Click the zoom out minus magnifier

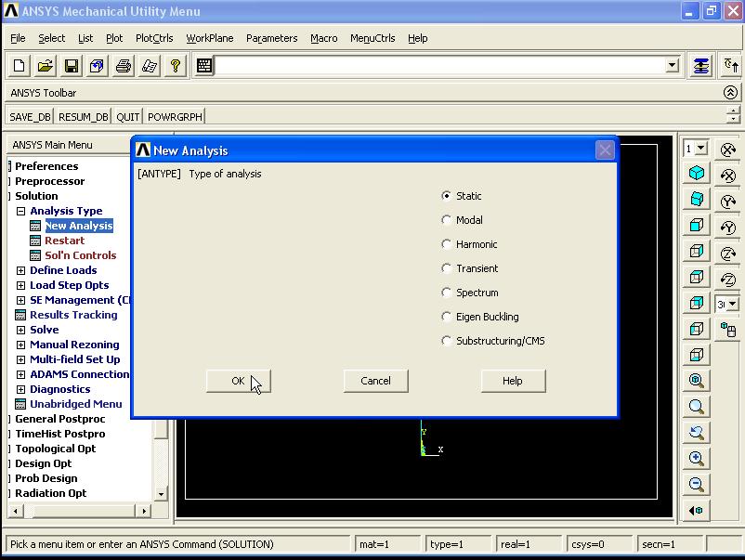[x=697, y=484]
